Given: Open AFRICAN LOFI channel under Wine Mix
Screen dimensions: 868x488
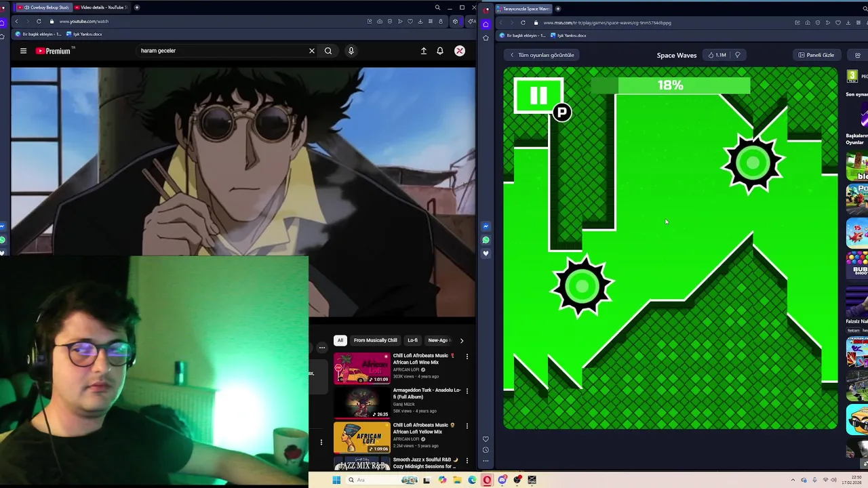Looking at the screenshot, I should pyautogui.click(x=407, y=369).
